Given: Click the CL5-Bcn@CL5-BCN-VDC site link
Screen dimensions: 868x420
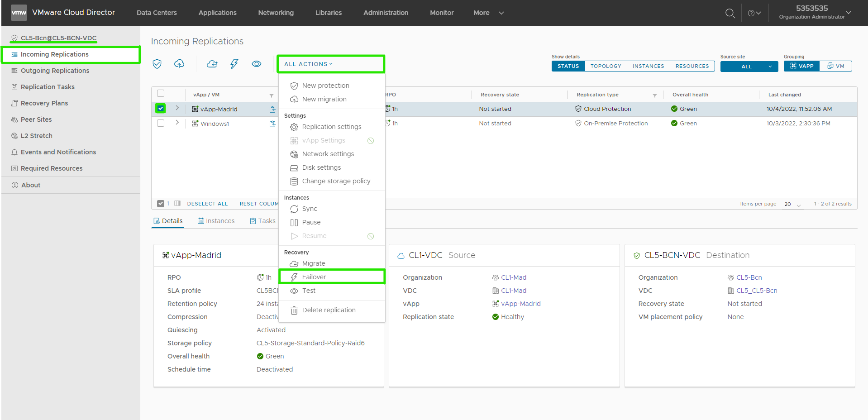Looking at the screenshot, I should (x=58, y=38).
